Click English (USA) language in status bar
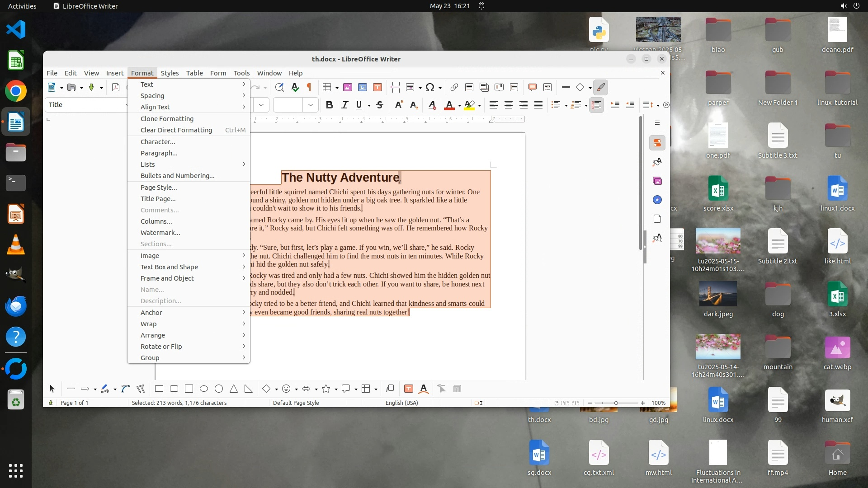Image resolution: width=868 pixels, height=488 pixels. click(x=401, y=403)
